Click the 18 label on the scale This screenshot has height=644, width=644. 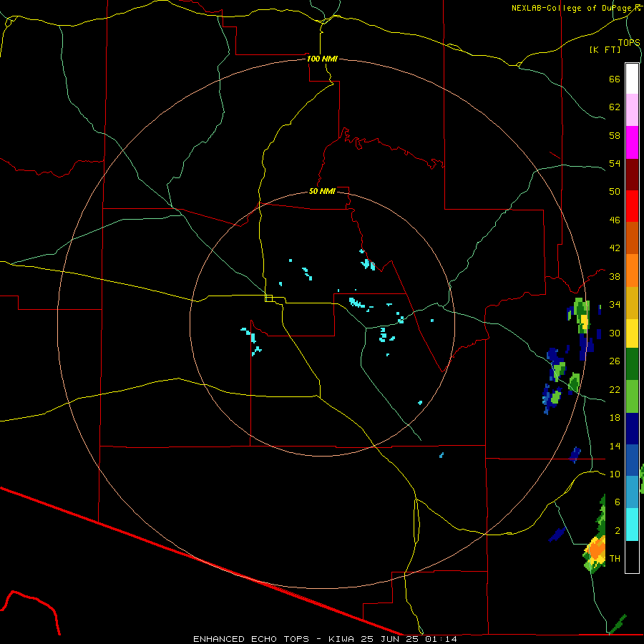(x=615, y=418)
